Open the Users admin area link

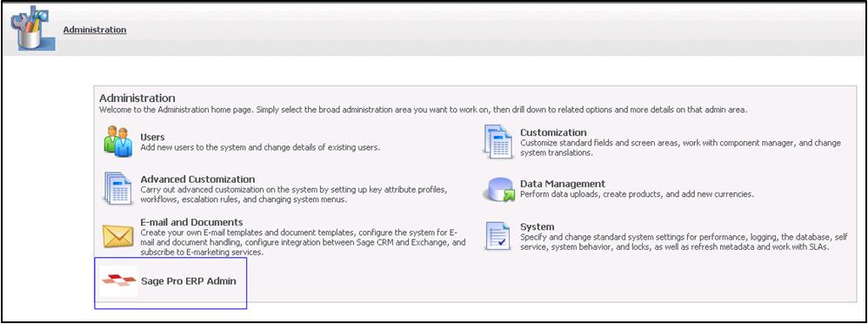coord(153,137)
